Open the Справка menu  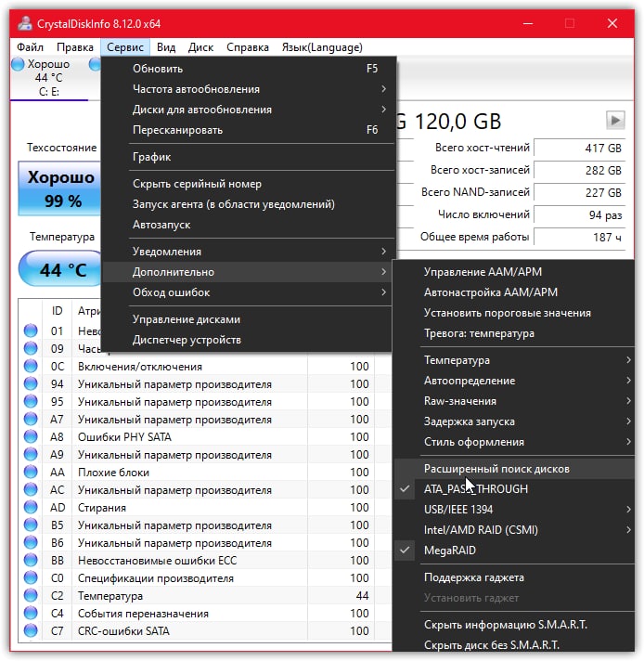pos(248,47)
